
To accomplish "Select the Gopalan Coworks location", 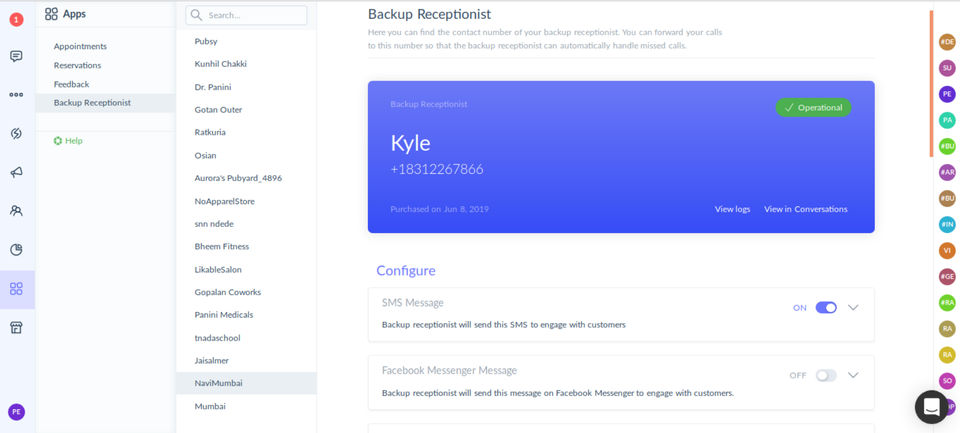I will point(227,292).
